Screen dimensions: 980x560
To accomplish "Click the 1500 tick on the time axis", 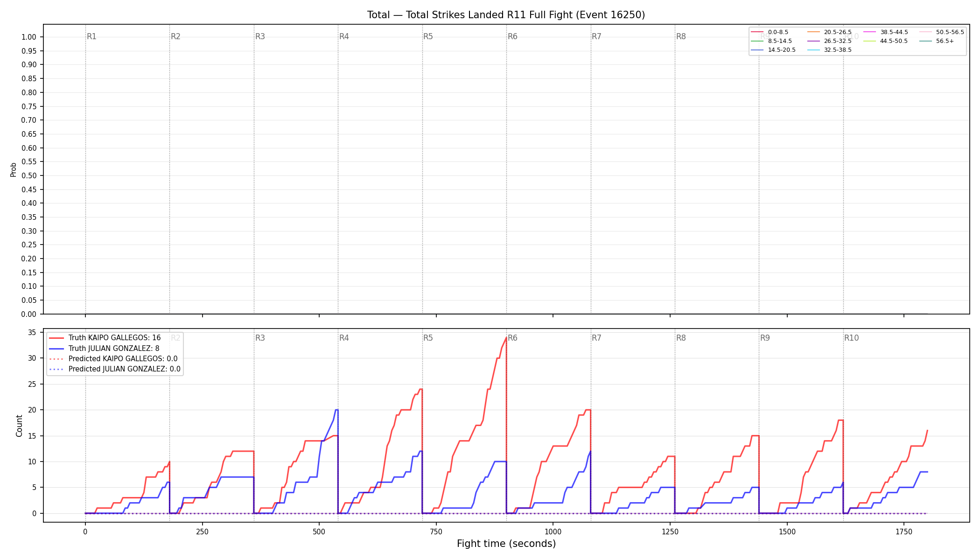I will coord(787,532).
